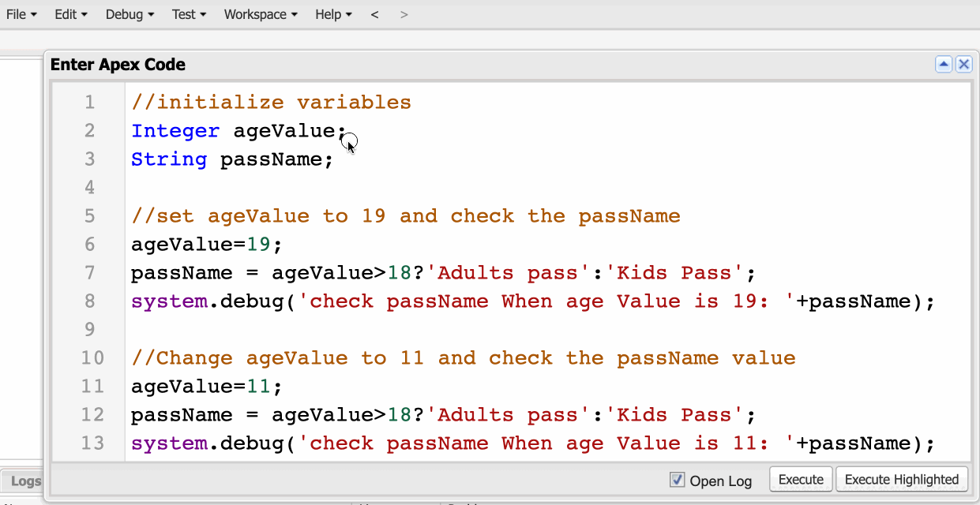Click the 'Enter Apex Code' dialog title
Image resolution: width=980 pixels, height=505 pixels.
pos(118,65)
